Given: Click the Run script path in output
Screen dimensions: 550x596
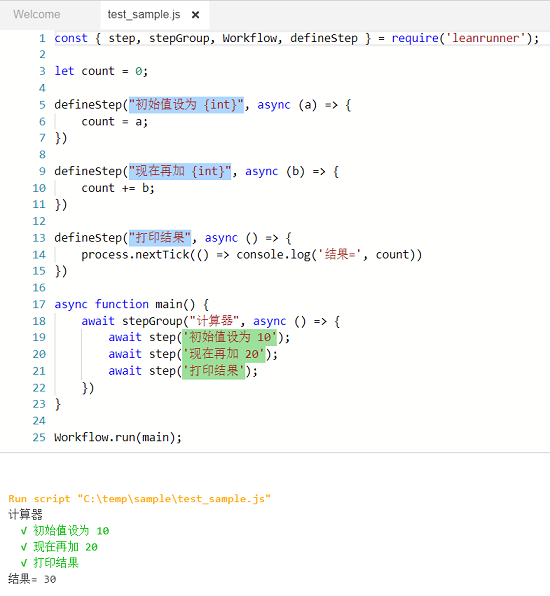Looking at the screenshot, I should pos(139,498).
